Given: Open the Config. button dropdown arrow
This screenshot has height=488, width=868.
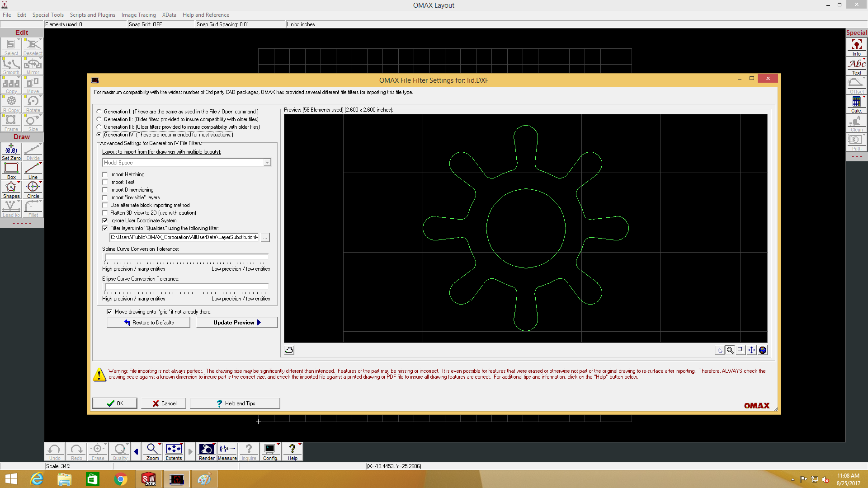Looking at the screenshot, I should [278, 445].
